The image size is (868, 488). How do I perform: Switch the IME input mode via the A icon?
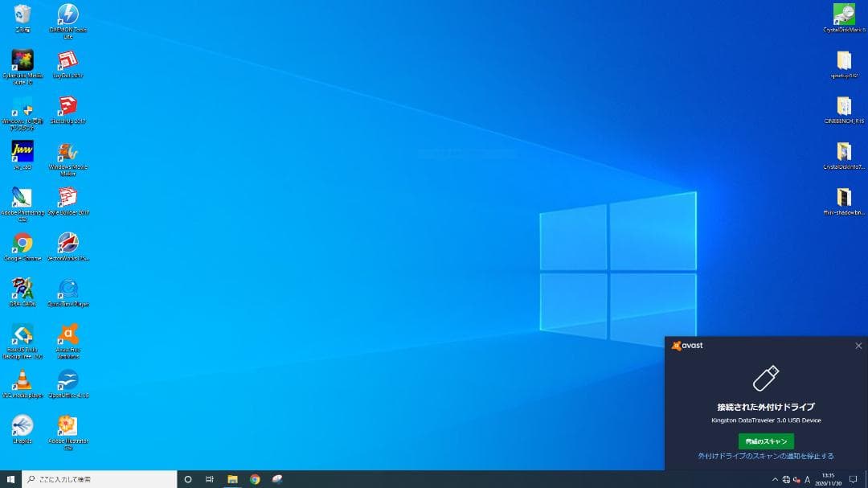[x=806, y=478]
